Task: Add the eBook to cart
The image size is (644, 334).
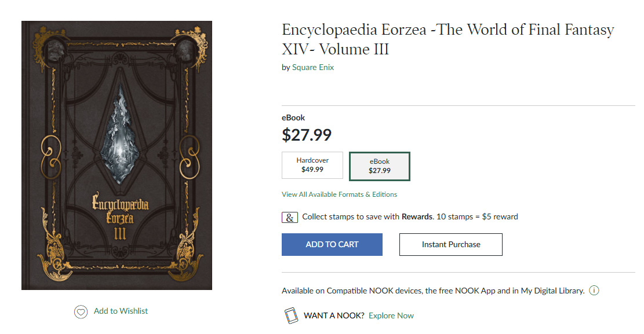Action: tap(332, 244)
